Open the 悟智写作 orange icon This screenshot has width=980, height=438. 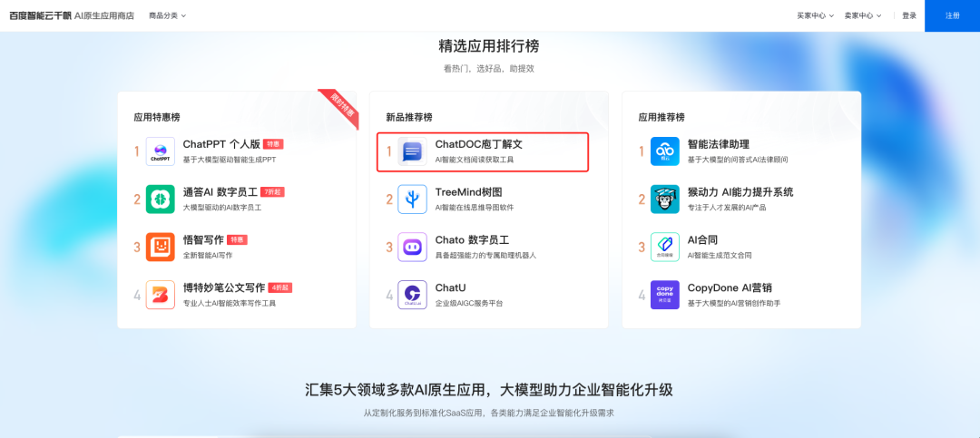click(x=160, y=247)
